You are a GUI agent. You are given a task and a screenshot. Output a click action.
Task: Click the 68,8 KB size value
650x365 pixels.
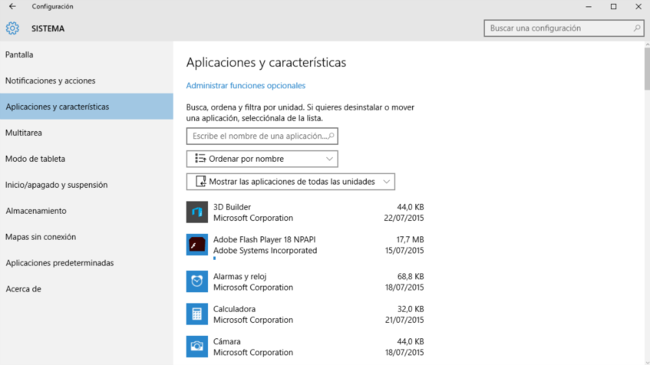click(x=410, y=276)
